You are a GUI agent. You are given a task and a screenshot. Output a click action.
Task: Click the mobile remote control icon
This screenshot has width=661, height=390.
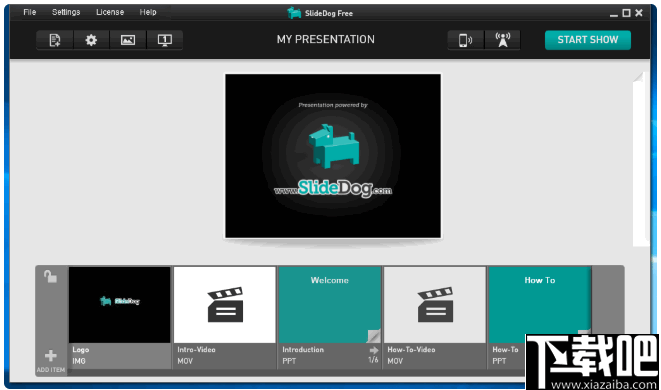465,40
